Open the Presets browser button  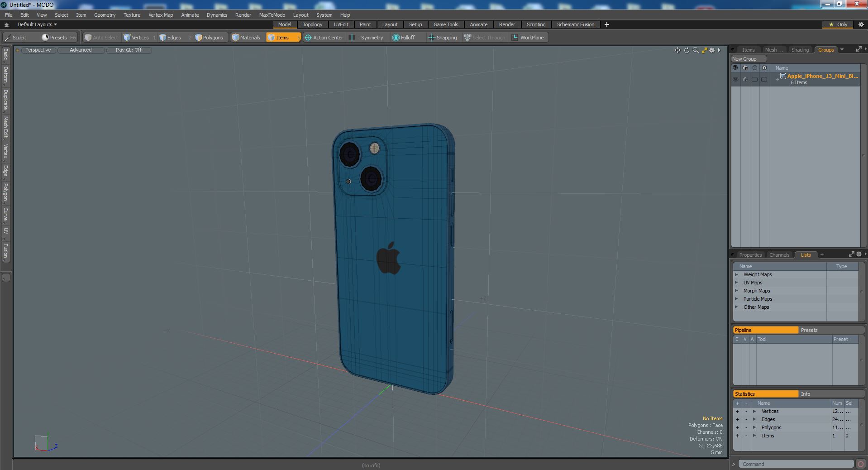pyautogui.click(x=59, y=38)
